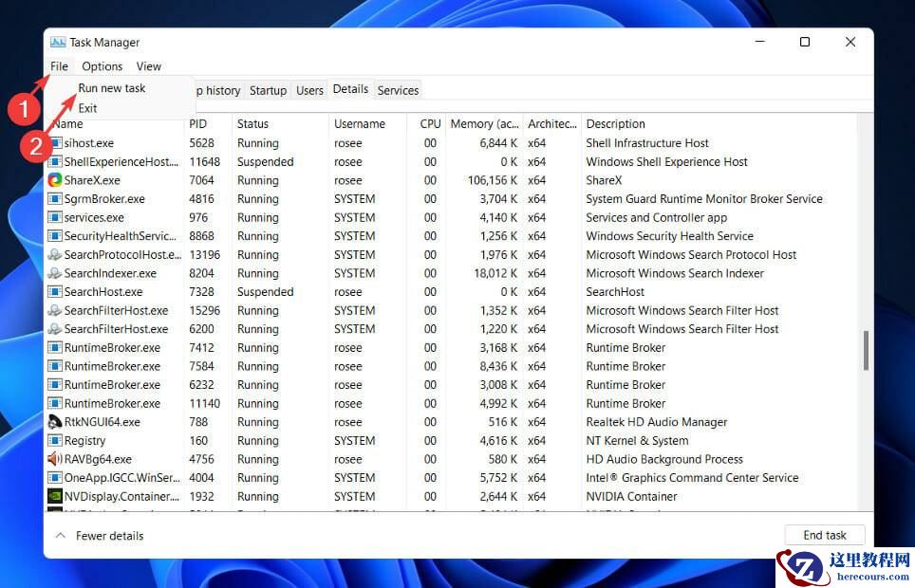Switch to the Startup tab
Image resolution: width=915 pixels, height=588 pixels.
tap(268, 90)
